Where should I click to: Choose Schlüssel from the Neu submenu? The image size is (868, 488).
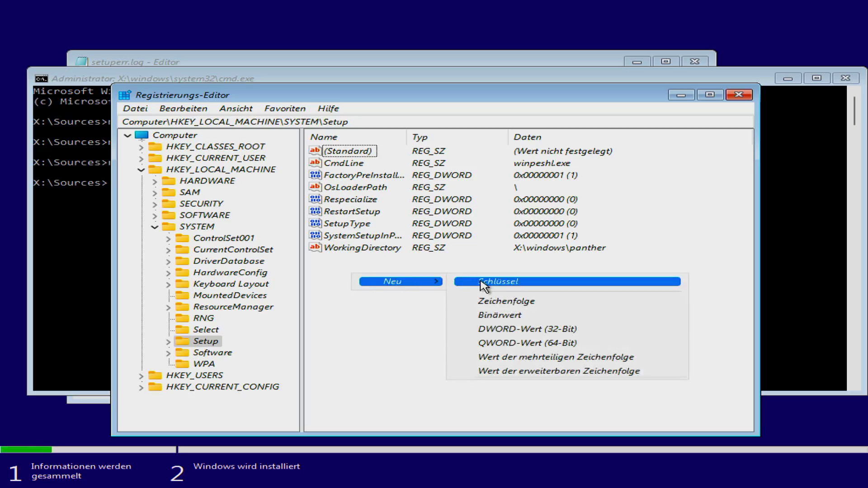pyautogui.click(x=567, y=282)
